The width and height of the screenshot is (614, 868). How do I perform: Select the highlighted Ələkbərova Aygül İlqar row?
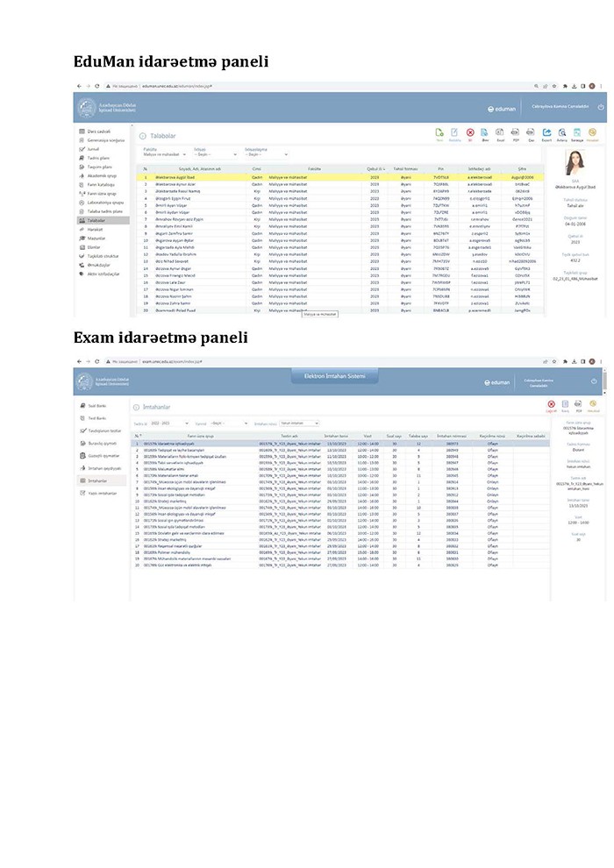[x=263, y=176]
